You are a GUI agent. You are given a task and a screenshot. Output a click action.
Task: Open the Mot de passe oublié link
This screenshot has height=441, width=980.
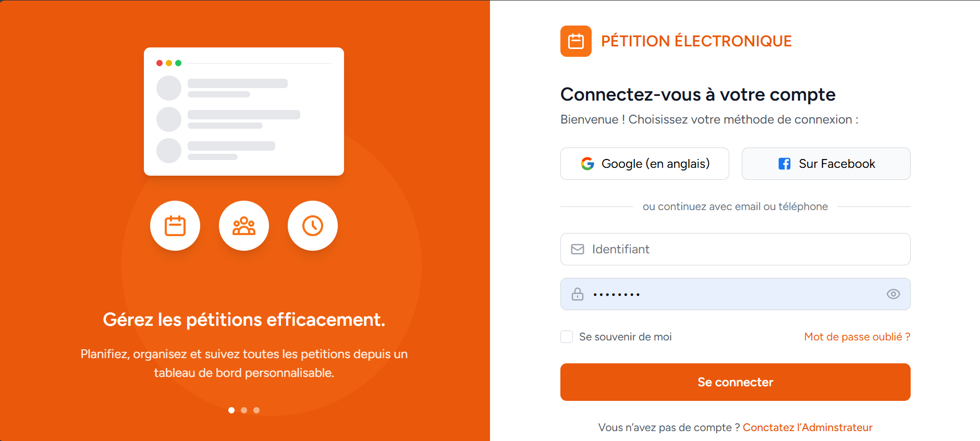click(856, 337)
